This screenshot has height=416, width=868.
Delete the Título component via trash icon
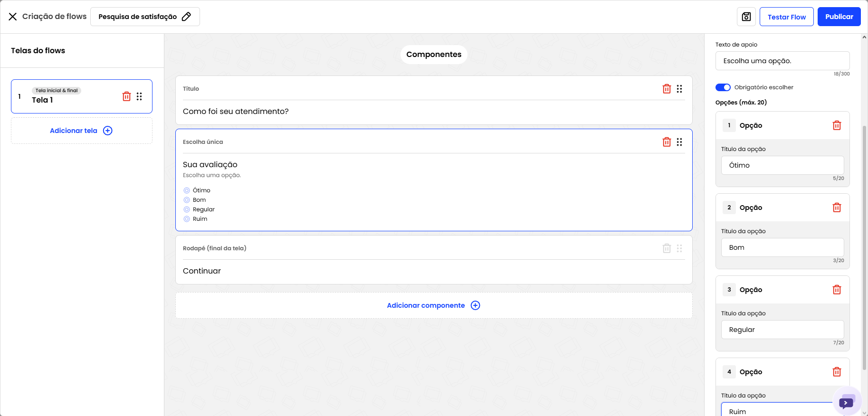(667, 89)
